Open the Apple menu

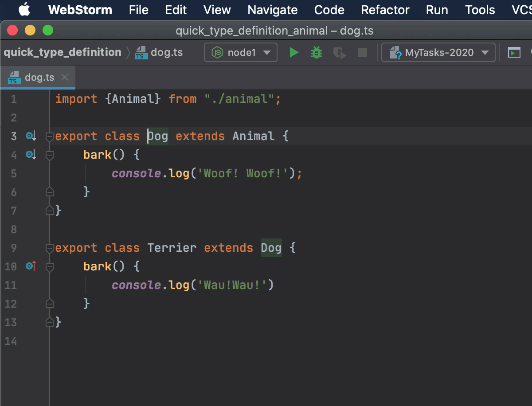coord(24,9)
